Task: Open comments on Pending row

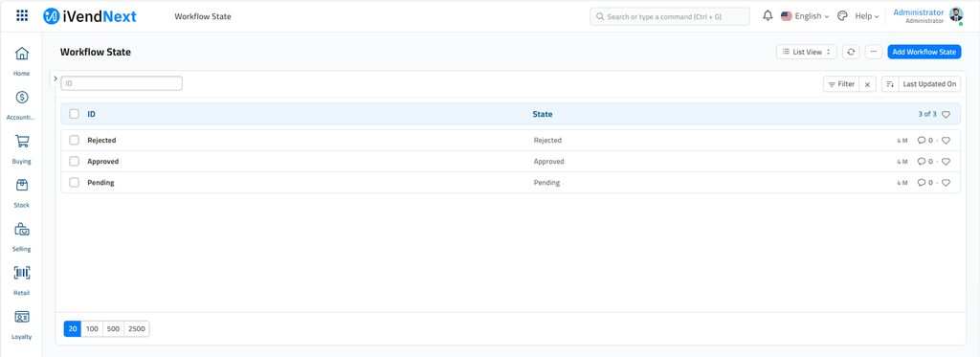Action: point(925,183)
